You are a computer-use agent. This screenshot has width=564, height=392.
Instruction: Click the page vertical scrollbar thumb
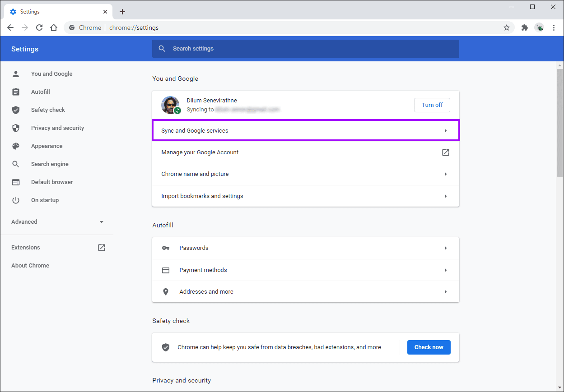560,123
